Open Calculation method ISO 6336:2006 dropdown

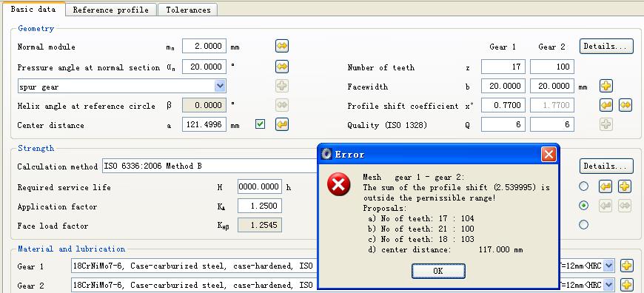click(209, 166)
